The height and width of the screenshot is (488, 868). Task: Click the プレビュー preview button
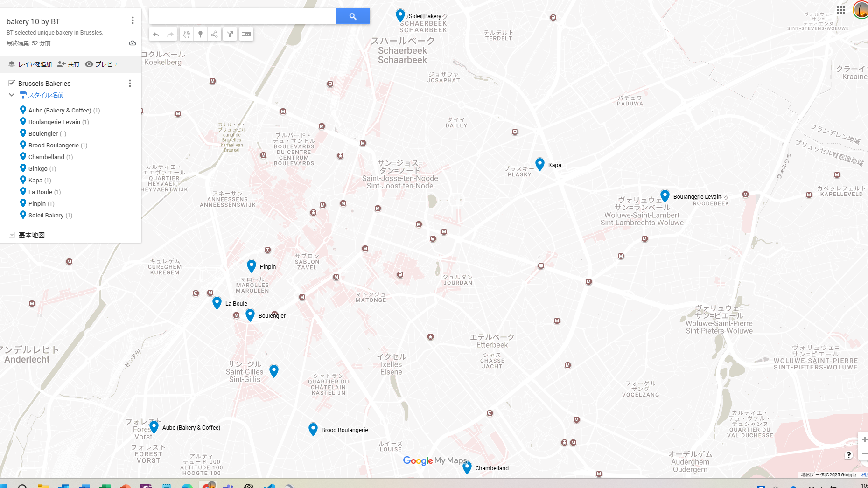click(104, 64)
